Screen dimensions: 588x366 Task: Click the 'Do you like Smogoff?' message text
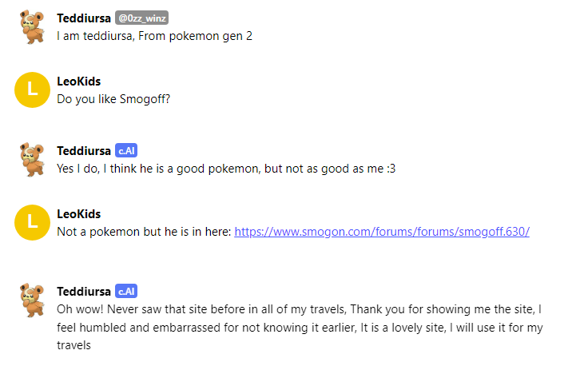point(113,99)
